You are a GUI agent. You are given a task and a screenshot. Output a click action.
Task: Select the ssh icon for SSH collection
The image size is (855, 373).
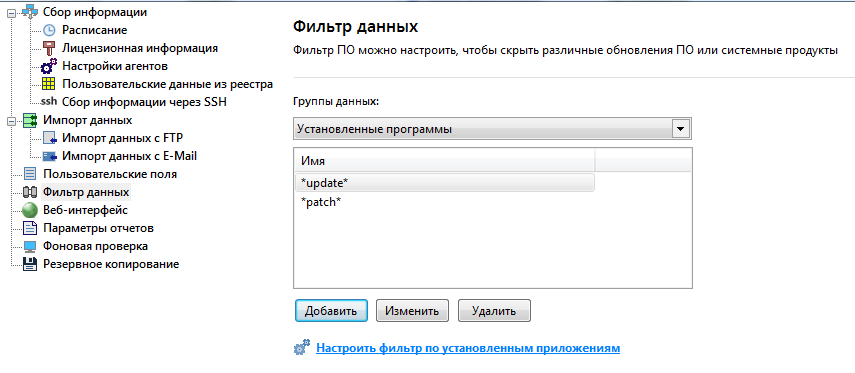click(x=49, y=101)
